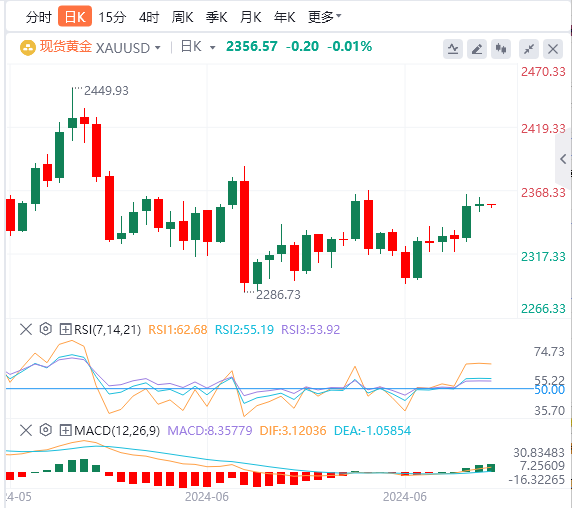The image size is (572, 508).
Task: Click the gold coin icon beside 现货黄金
Action: point(27,48)
